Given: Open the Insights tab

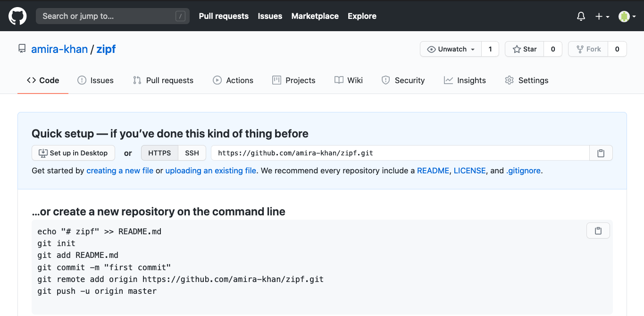Looking at the screenshot, I should pos(465,80).
